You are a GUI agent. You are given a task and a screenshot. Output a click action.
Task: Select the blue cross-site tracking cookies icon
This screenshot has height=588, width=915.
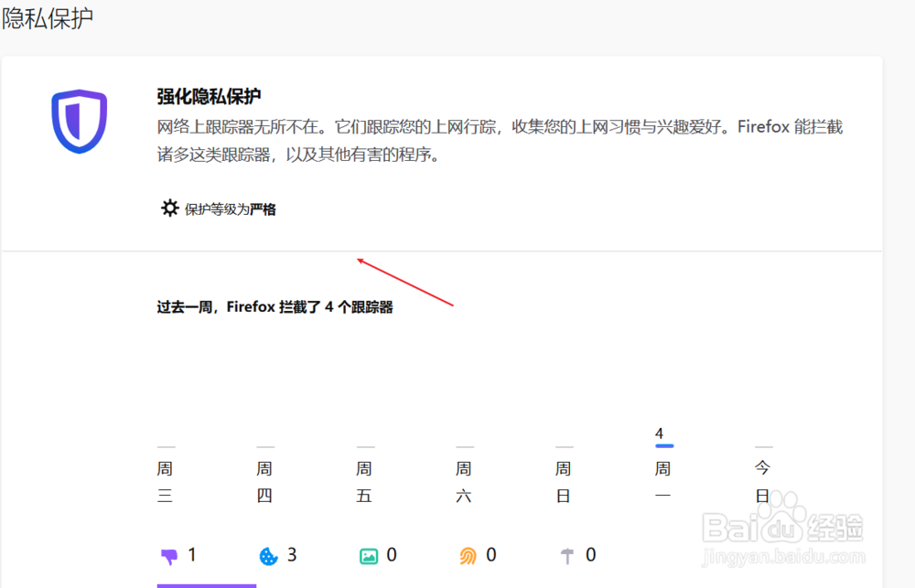point(267,554)
